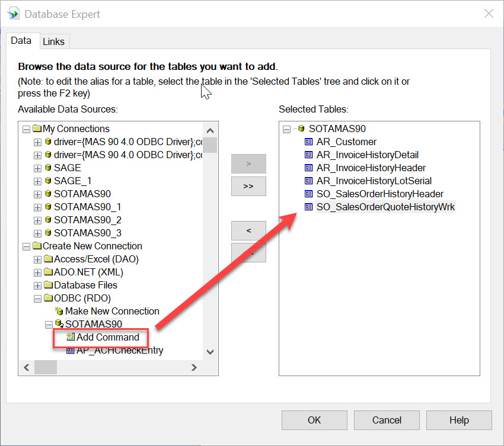Switch to the Links tab
Viewport: 504px width, 446px height.
pos(54,41)
